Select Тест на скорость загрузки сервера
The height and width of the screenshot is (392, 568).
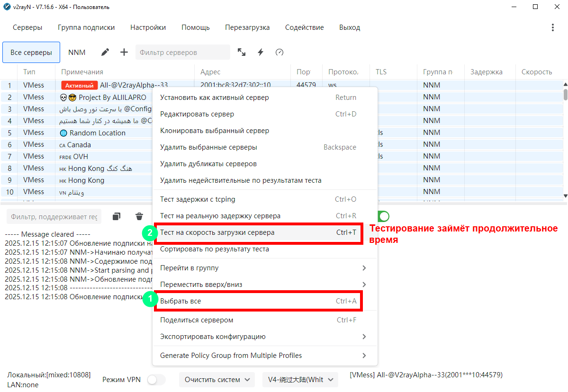tap(258, 232)
